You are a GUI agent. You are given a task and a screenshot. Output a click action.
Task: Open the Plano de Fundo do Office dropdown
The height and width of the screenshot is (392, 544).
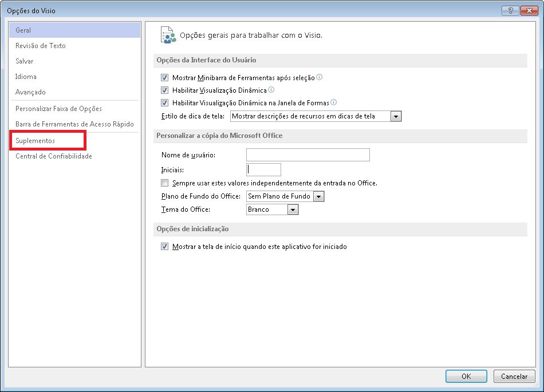pyautogui.click(x=319, y=196)
